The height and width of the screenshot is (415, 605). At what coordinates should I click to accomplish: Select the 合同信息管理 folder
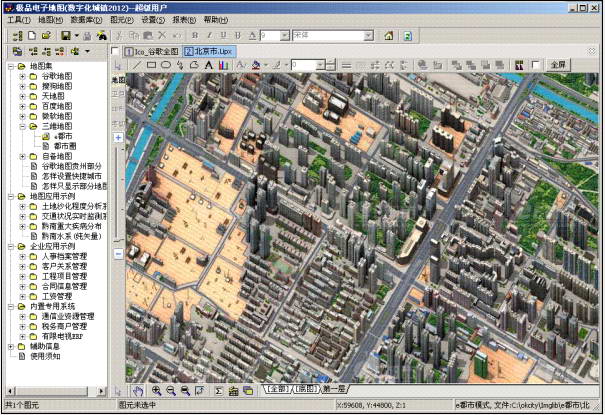(x=64, y=287)
